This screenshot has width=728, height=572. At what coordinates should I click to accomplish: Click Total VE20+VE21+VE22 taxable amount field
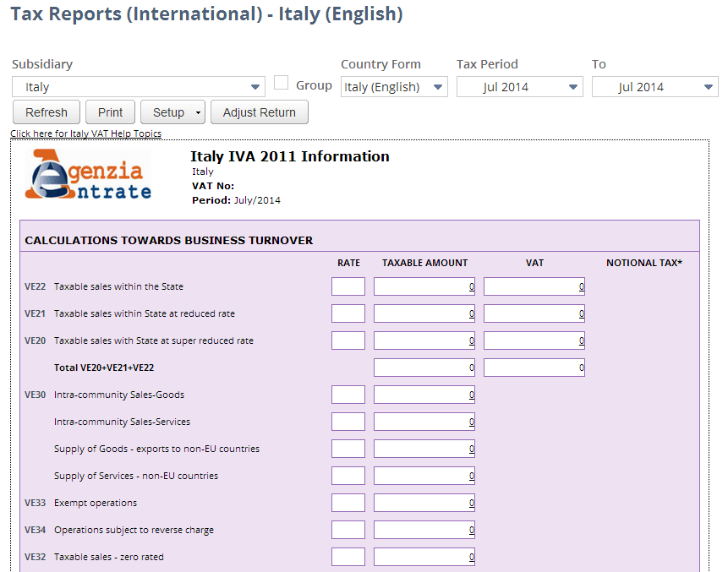(424, 368)
